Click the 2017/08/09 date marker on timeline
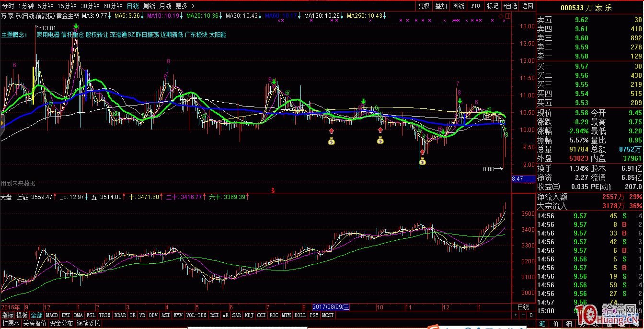Screen dimensions: 644x329 [331, 307]
